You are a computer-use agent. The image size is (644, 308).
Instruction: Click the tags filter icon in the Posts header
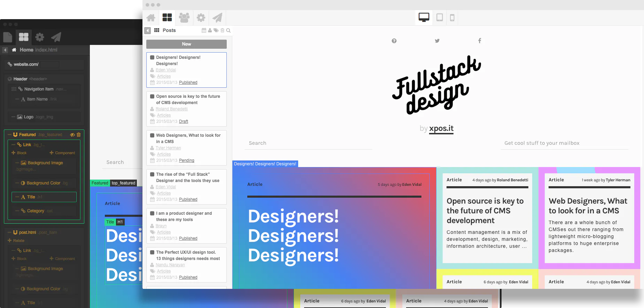coord(216,30)
